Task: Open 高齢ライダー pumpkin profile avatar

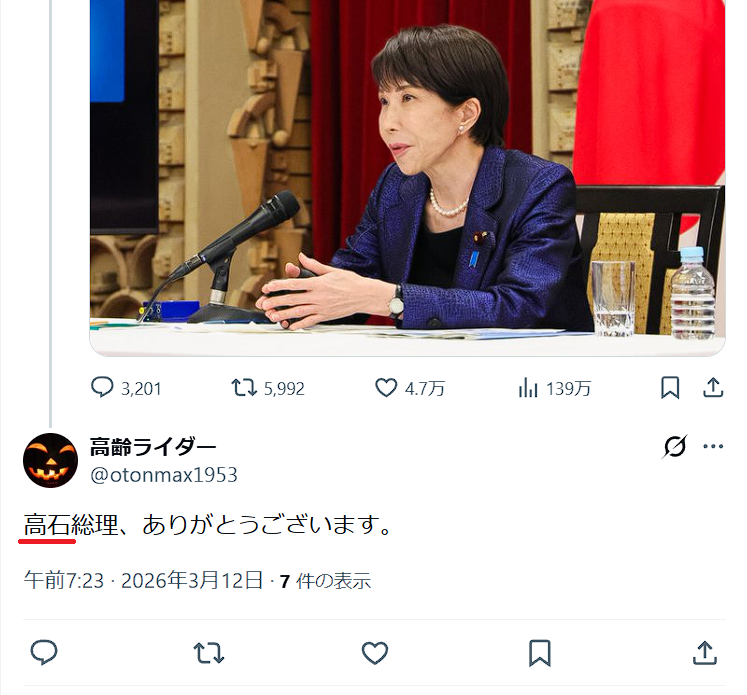Action: (x=50, y=460)
